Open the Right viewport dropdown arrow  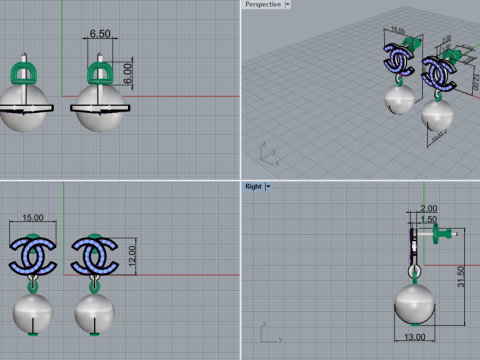(x=268, y=186)
